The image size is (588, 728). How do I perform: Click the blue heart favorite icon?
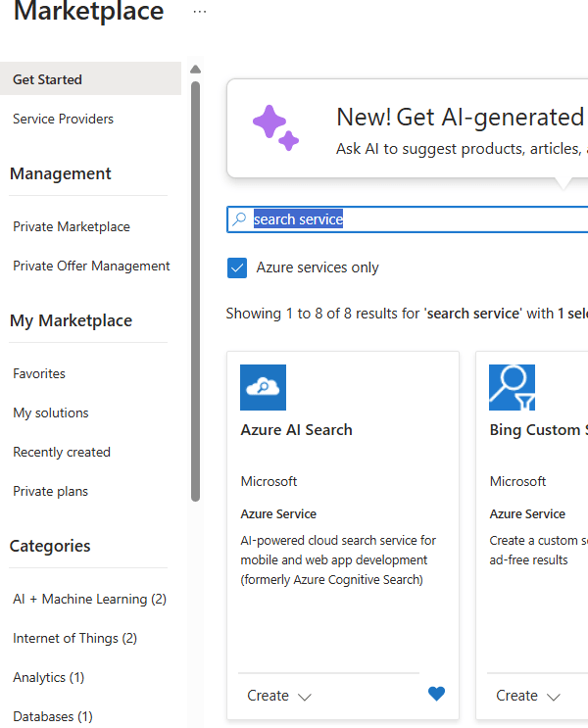click(x=436, y=694)
